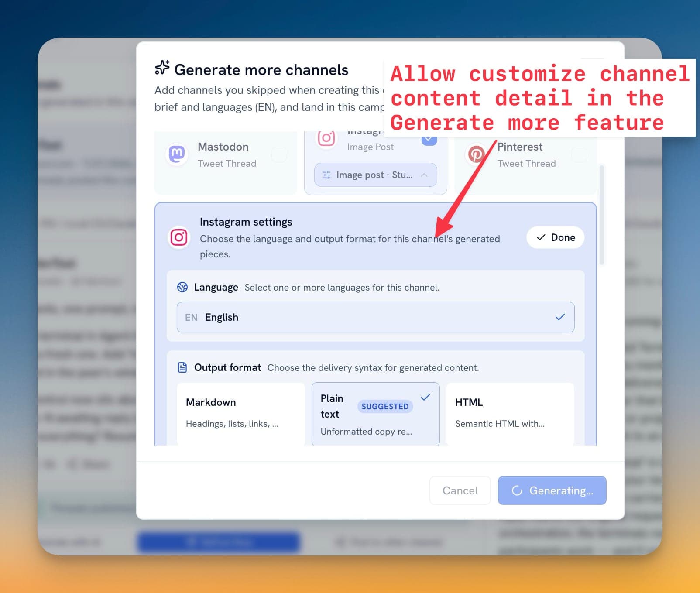
Task: Click the Generate more channels title
Action: [261, 70]
